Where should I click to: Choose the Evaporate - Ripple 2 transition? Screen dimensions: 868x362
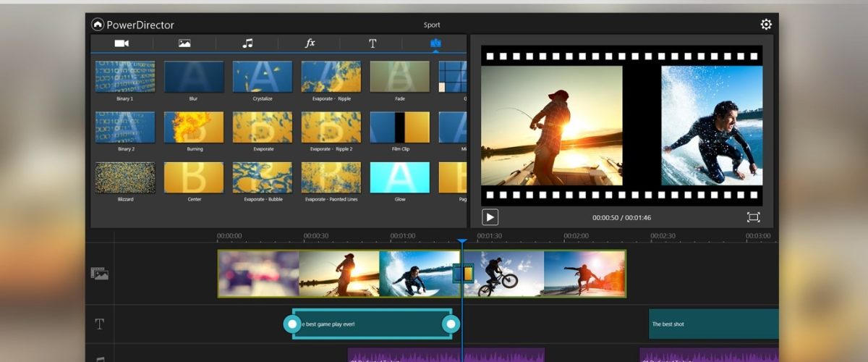click(331, 127)
